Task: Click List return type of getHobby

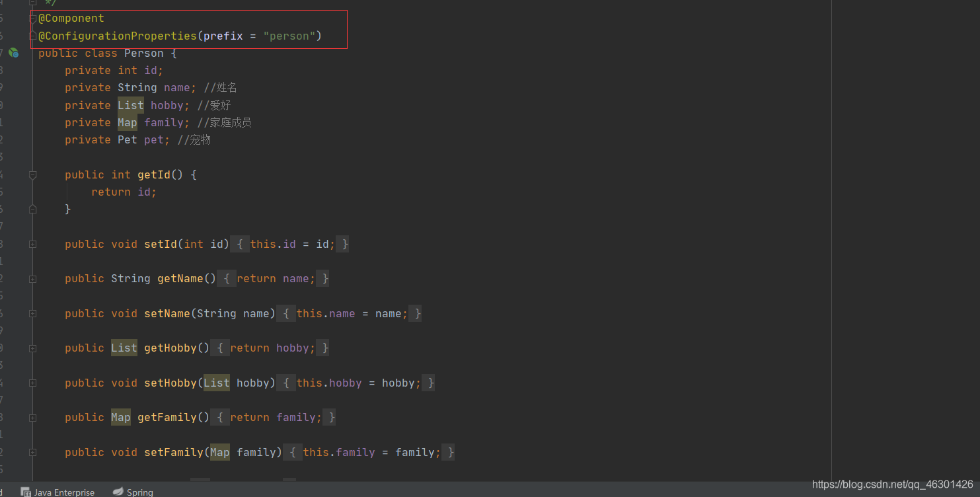Action: (x=124, y=348)
